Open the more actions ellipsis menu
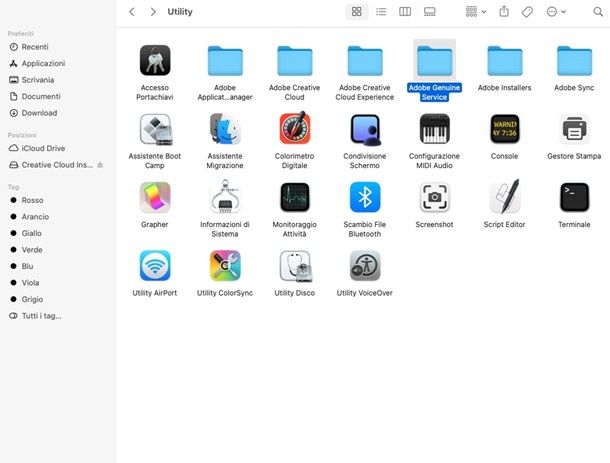 tap(556, 12)
